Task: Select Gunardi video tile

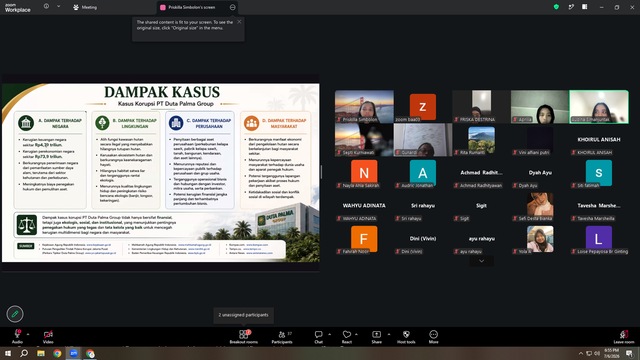Action: coord(423,140)
